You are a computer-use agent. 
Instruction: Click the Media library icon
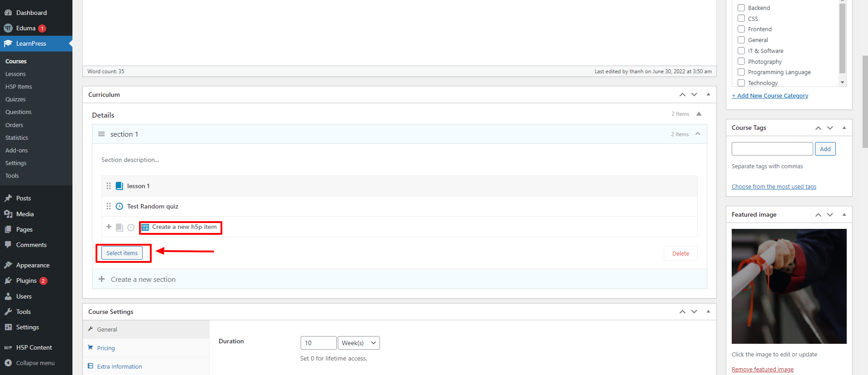click(8, 214)
